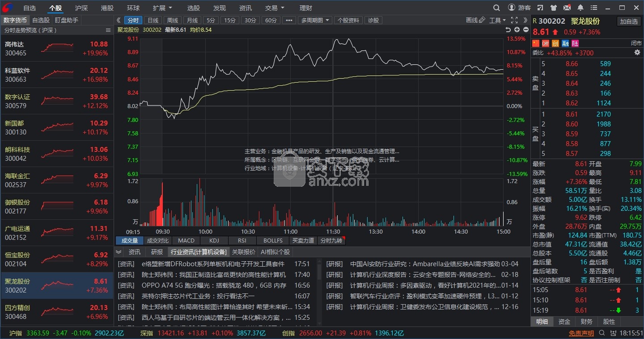644x339 pixels.
Task: Click the China flag market icon
Action: point(536,43)
